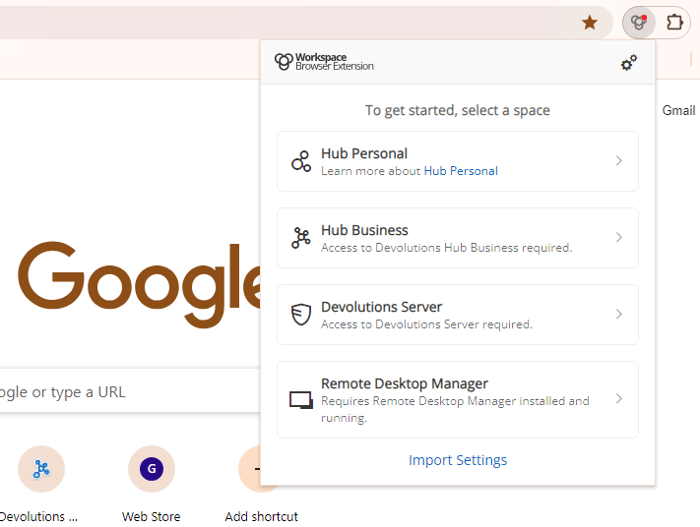This screenshot has height=527, width=700.
Task: Click 'Access to Devolutions Server required.' text
Action: click(427, 324)
